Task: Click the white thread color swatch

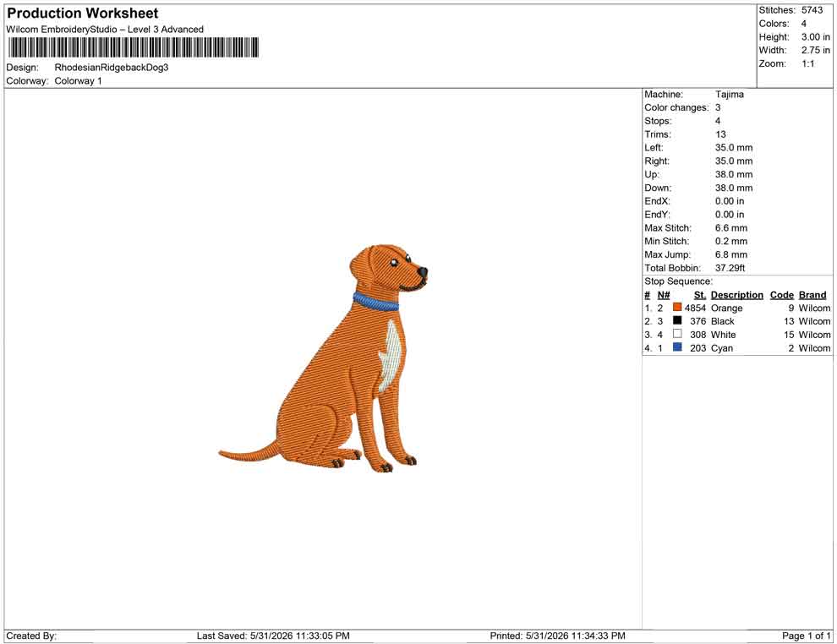Action: point(677,334)
